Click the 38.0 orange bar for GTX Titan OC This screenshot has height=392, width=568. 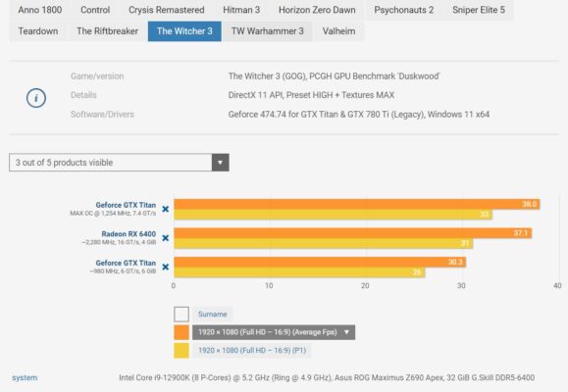(357, 204)
